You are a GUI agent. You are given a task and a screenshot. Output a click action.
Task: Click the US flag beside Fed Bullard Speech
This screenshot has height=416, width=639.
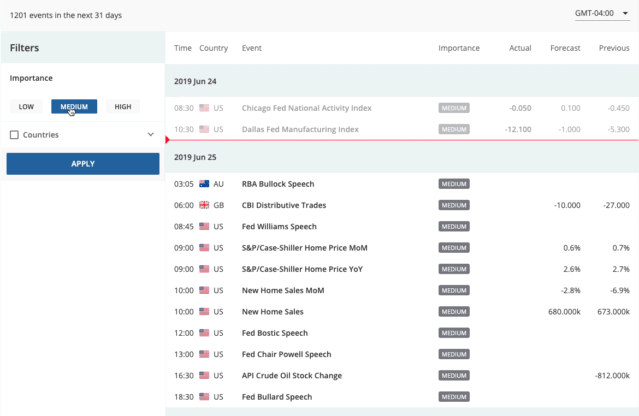pos(205,397)
